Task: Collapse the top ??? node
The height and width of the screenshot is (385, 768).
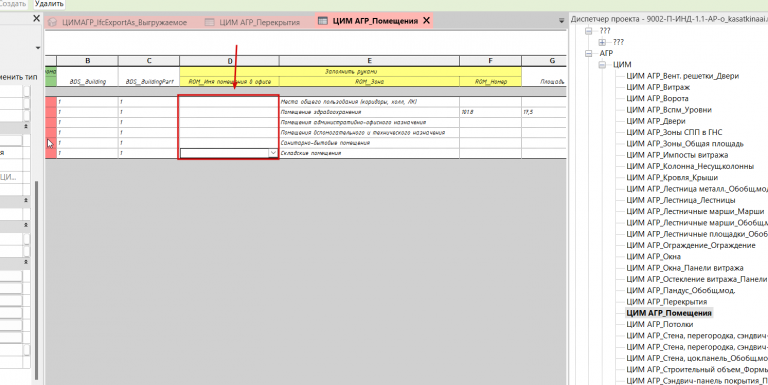Action: (589, 31)
